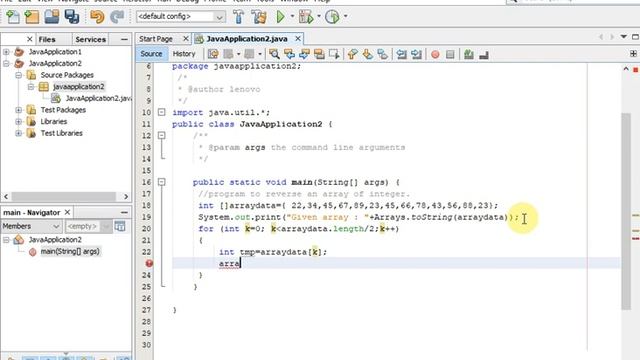Click the Find Selection magnifier icon
Screen dimensions: 640x360
click(x=274, y=54)
